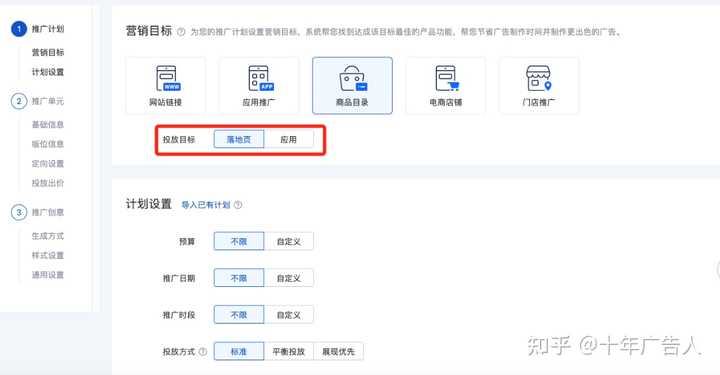
Task: Set 推广时段 to 自定义
Action: 289,314
